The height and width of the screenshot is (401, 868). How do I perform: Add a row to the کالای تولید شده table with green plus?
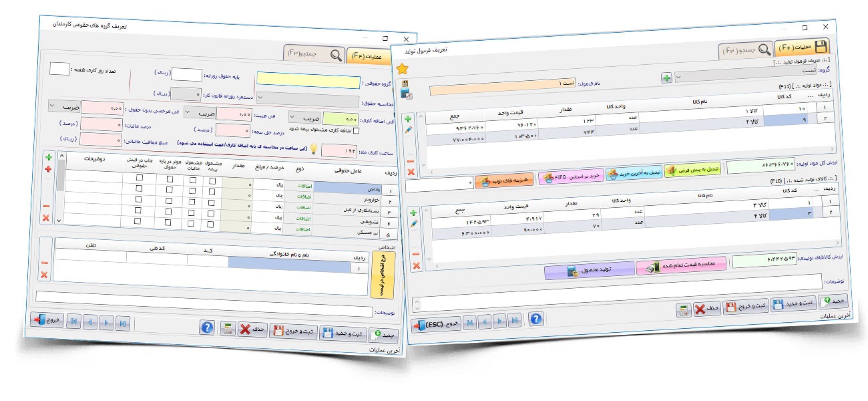tap(413, 212)
